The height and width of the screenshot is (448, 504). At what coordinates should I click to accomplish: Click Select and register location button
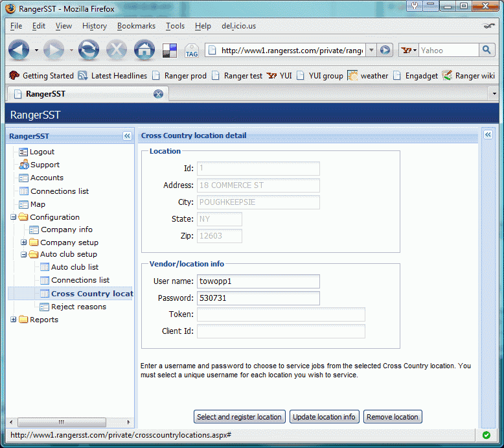[x=239, y=417]
